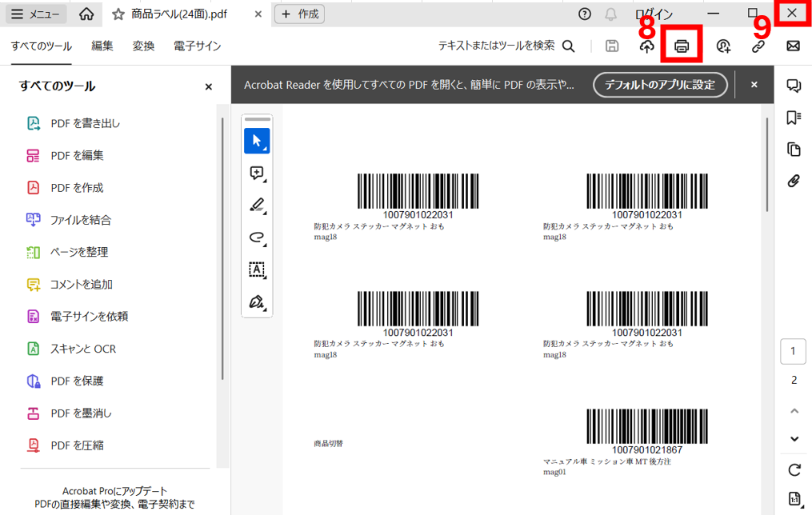Image resolution: width=812 pixels, height=515 pixels.
Task: Open 電子サインを依頼 tool
Action: pos(77,316)
